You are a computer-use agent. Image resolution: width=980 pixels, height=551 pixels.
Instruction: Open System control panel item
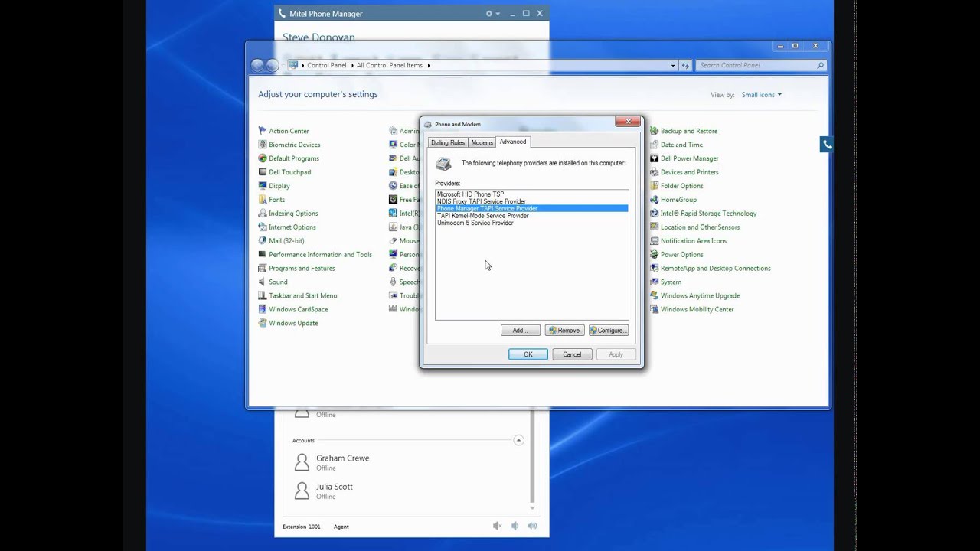671,282
